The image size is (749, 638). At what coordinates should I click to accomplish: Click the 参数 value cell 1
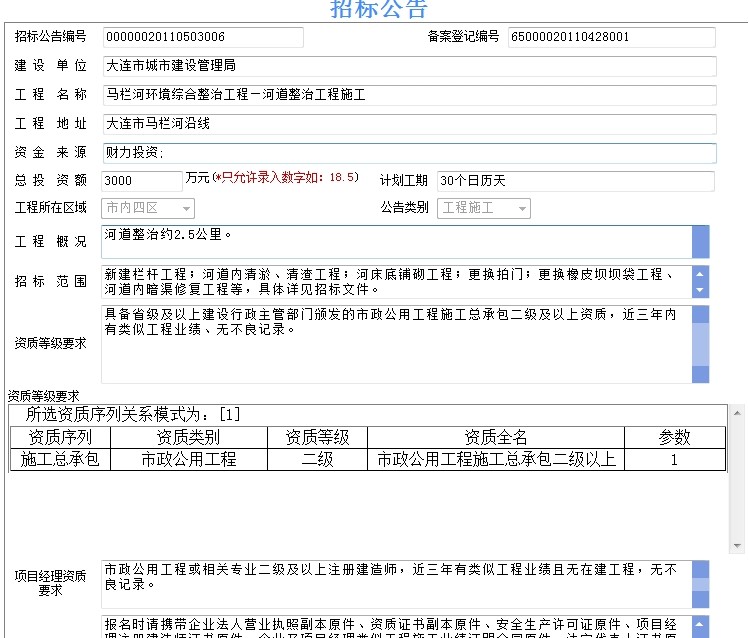pos(674,459)
